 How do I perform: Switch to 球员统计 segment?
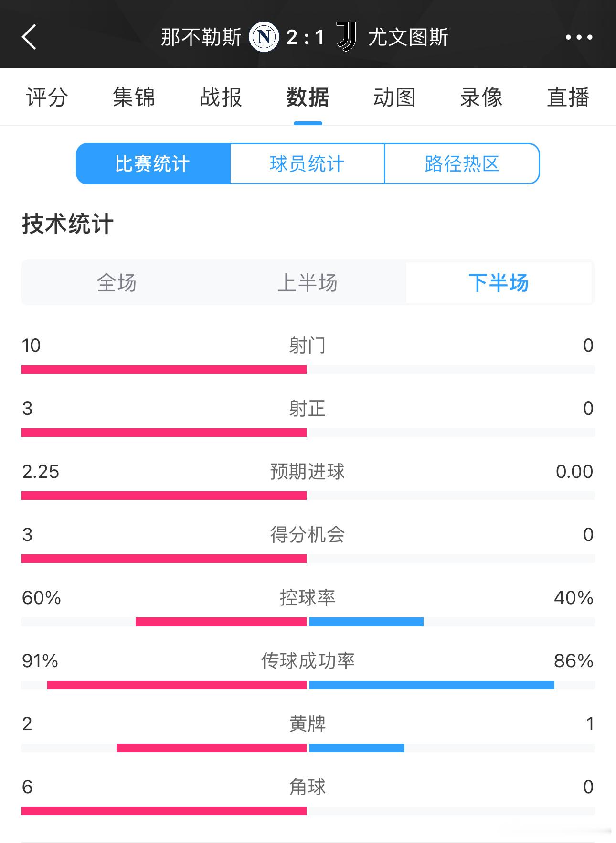pos(307,163)
